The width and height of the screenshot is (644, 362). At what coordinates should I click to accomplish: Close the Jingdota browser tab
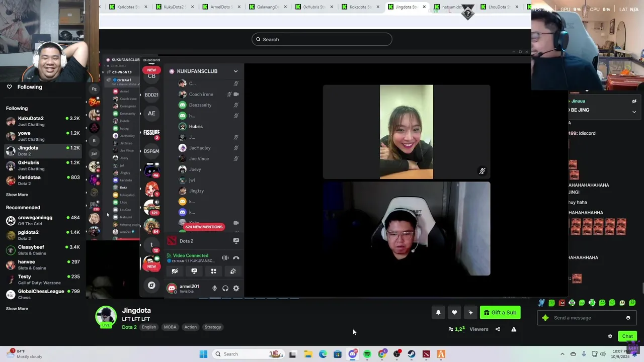click(424, 7)
